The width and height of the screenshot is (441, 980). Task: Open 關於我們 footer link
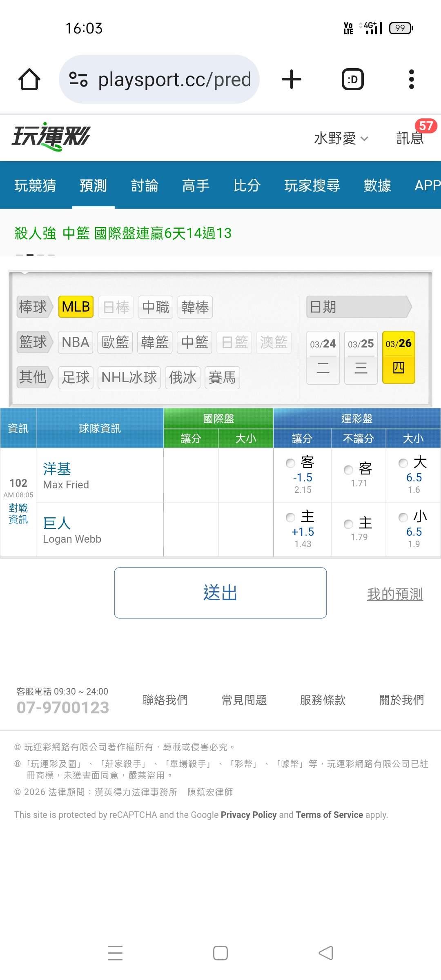[401, 700]
